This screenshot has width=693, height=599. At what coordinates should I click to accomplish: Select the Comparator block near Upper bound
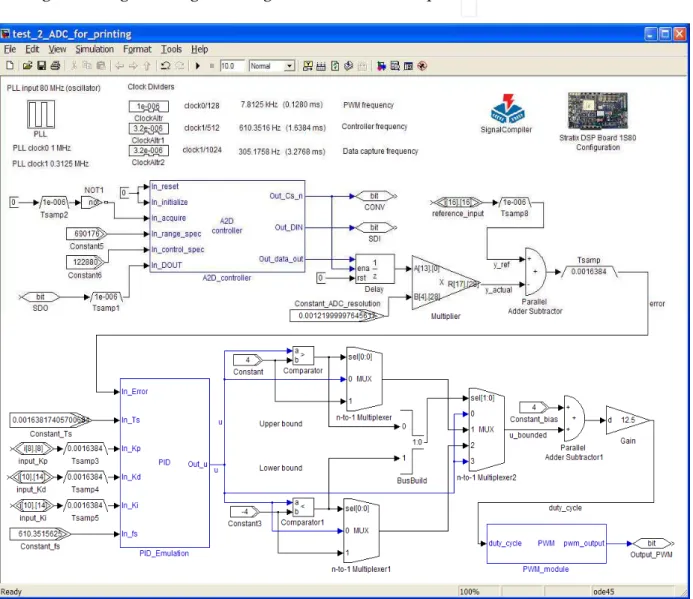303,355
